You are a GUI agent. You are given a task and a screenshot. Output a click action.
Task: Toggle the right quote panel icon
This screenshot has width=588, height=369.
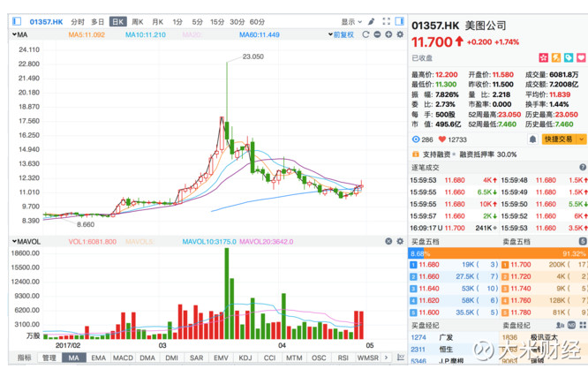pyautogui.click(x=400, y=21)
